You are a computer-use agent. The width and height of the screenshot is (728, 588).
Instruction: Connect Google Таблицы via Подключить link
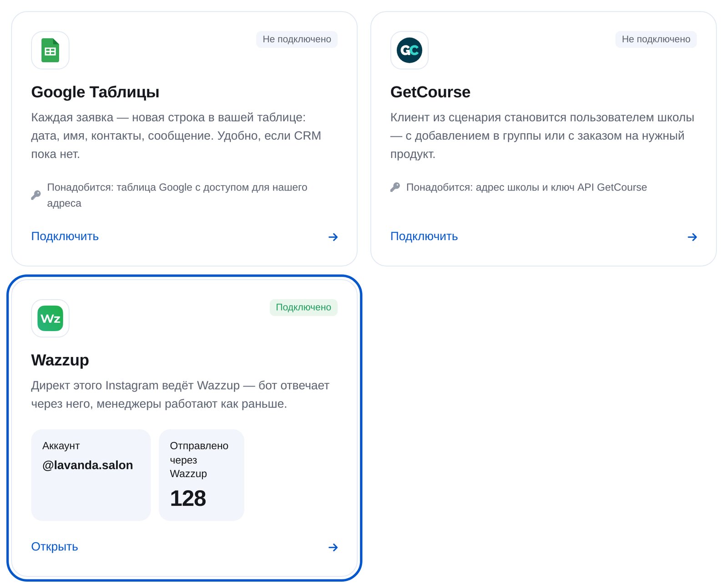pyautogui.click(x=65, y=236)
